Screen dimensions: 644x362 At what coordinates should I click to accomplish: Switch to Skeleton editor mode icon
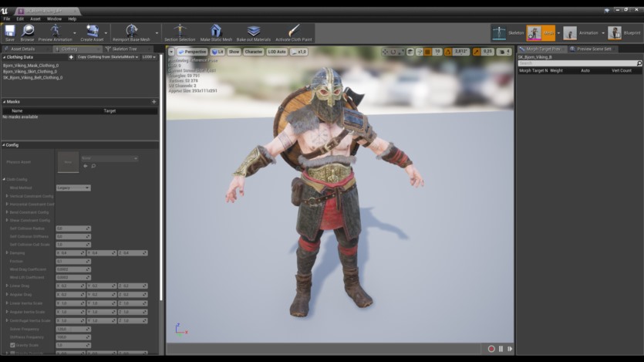click(499, 33)
